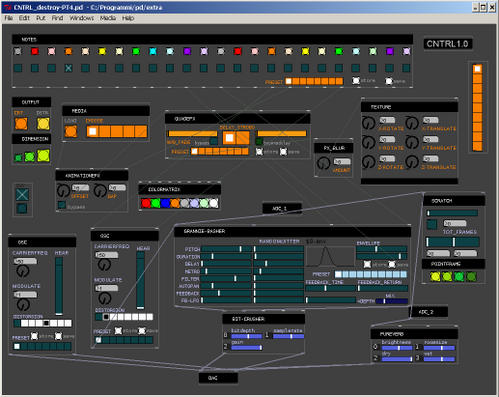Adjust the PITCH slider in GRANULE-BASHER

click(x=226, y=249)
